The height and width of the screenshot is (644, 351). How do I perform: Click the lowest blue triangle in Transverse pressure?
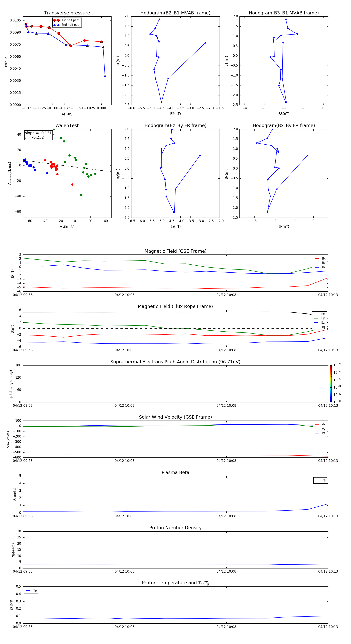pyautogui.click(x=105, y=76)
